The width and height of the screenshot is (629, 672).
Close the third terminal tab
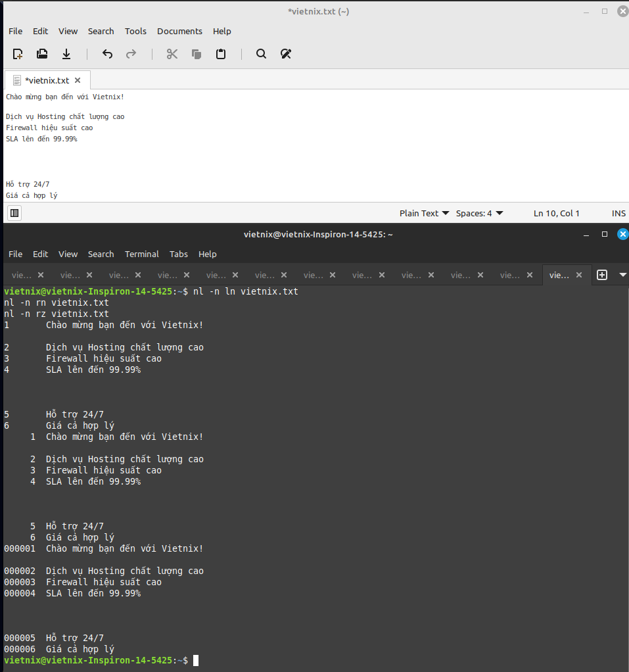pos(138,275)
